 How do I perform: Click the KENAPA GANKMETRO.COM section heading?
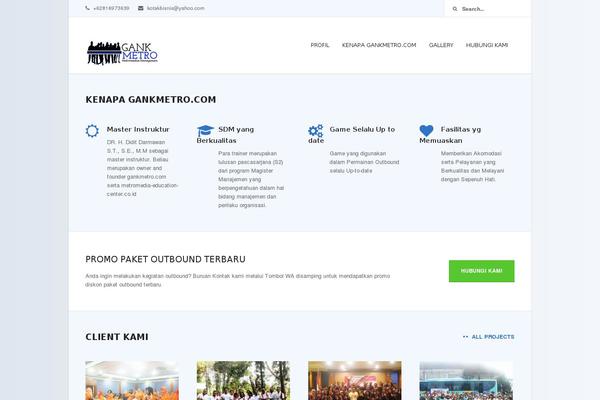151,100
